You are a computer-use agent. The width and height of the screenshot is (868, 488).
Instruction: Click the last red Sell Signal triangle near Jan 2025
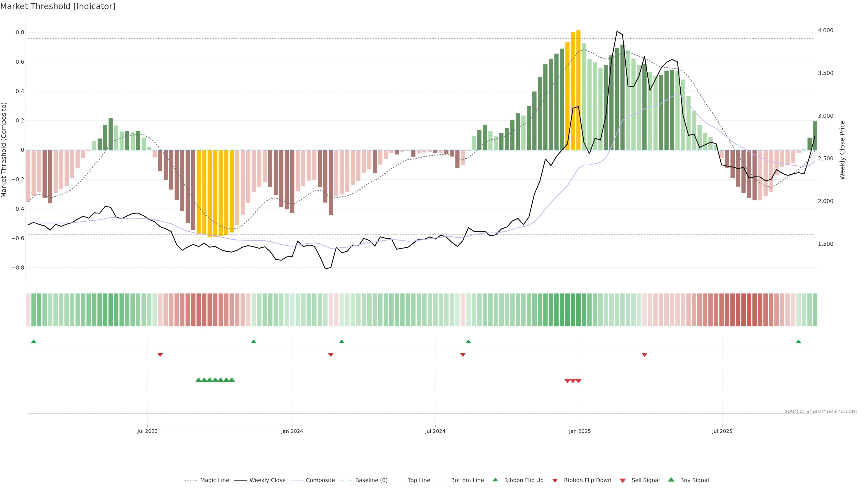(x=579, y=381)
